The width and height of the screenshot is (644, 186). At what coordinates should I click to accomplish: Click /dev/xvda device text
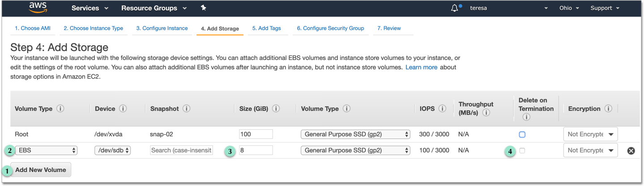pos(108,134)
